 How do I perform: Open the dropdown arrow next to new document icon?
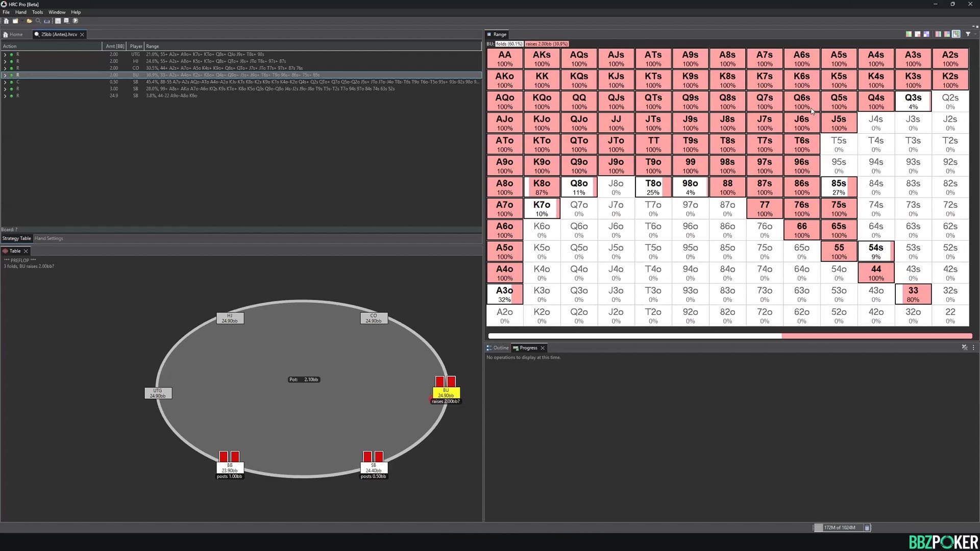[x=21, y=21]
